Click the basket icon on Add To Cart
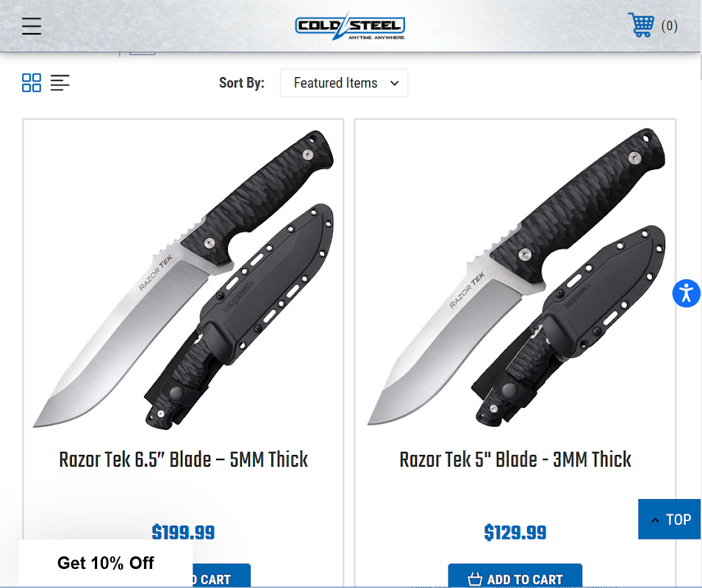The image size is (702, 588). [x=475, y=579]
